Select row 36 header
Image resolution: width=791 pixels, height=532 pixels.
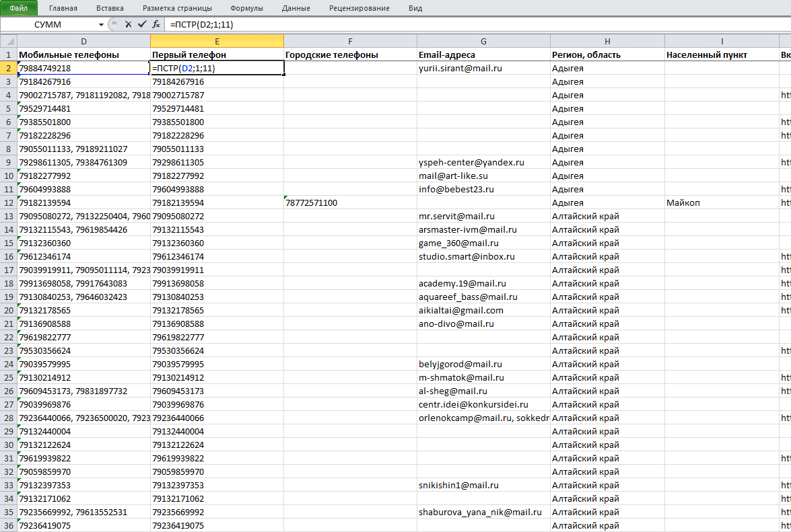pos(9,525)
